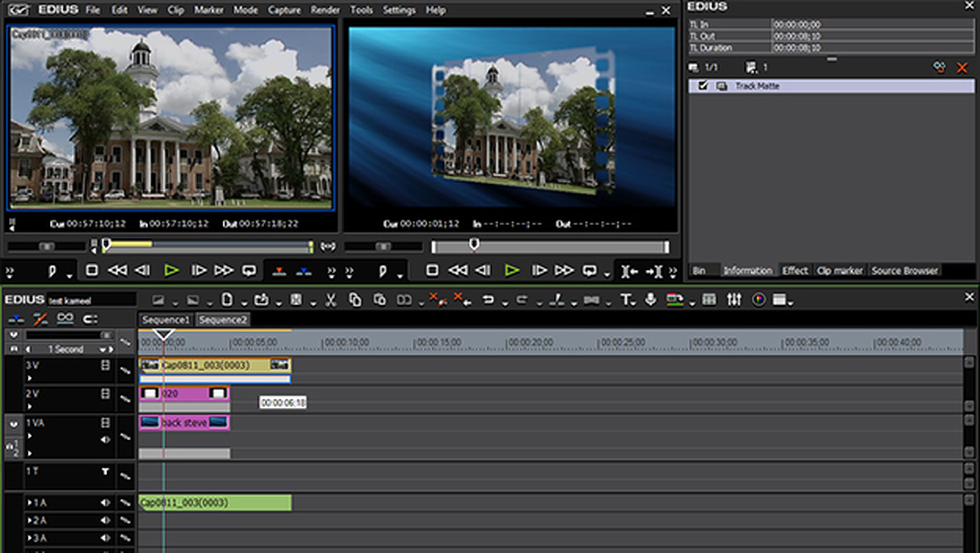Open the audio mixer sliders icon
The image size is (980, 553).
[x=734, y=300]
